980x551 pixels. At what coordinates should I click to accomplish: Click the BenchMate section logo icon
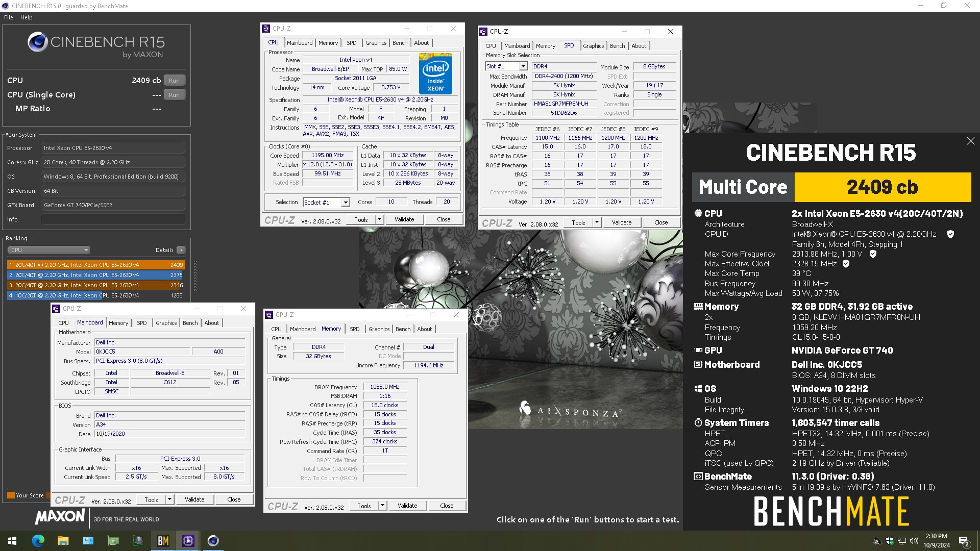point(698,476)
